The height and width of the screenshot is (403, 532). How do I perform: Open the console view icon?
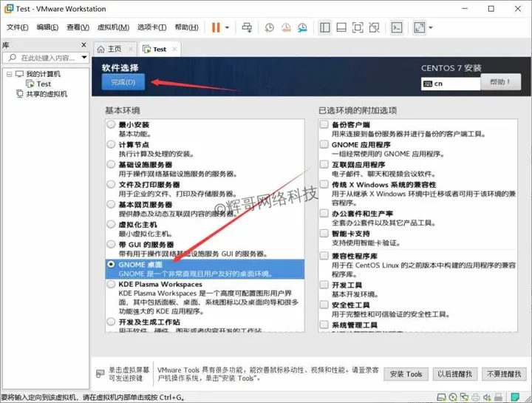click(x=397, y=27)
